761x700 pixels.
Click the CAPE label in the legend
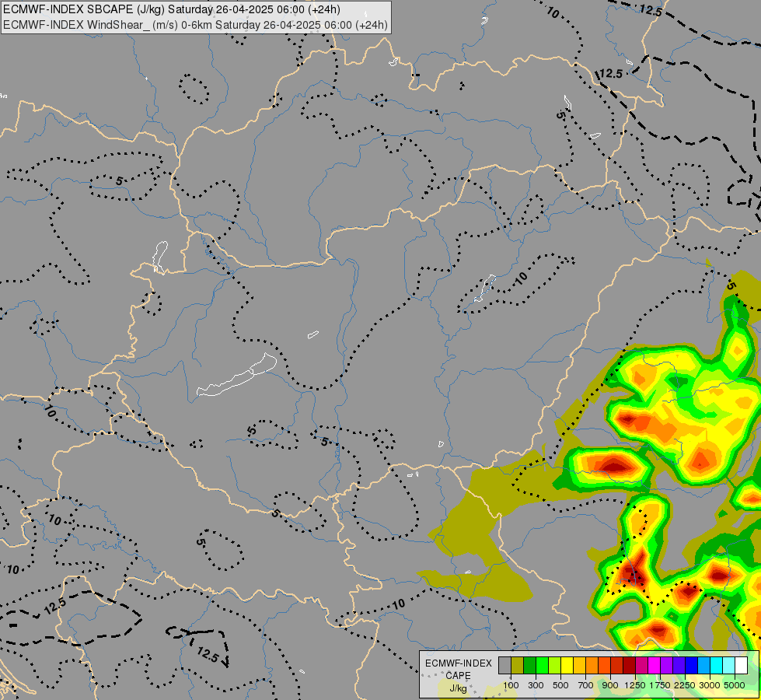point(458,676)
